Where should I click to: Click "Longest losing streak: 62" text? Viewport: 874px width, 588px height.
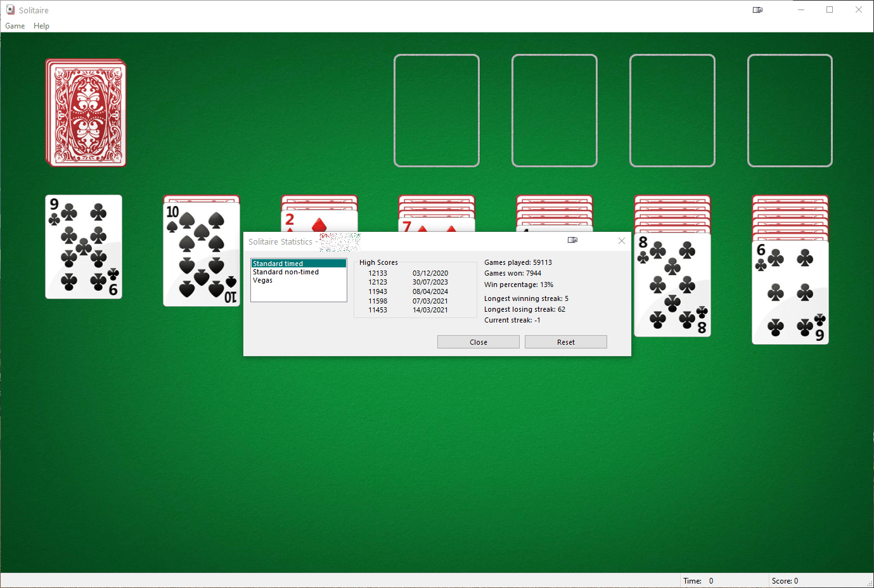525,309
